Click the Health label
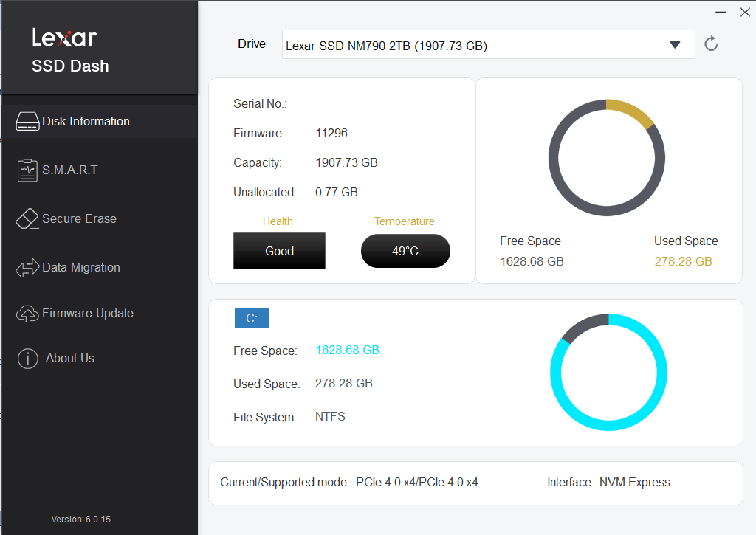Image resolution: width=756 pixels, height=535 pixels. coord(278,221)
